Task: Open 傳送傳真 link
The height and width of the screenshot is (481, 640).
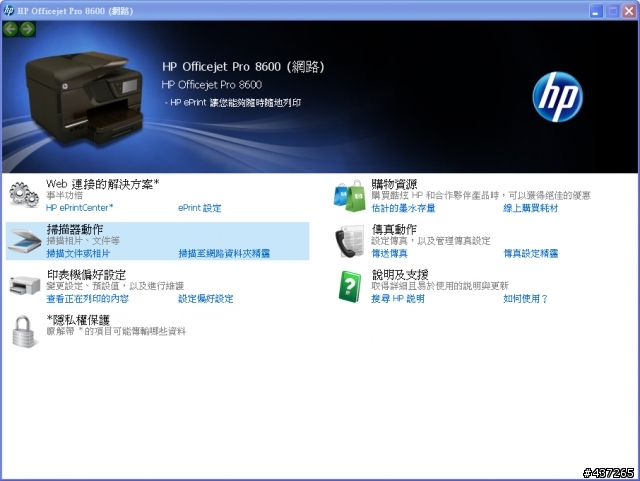Action: pyautogui.click(x=389, y=254)
